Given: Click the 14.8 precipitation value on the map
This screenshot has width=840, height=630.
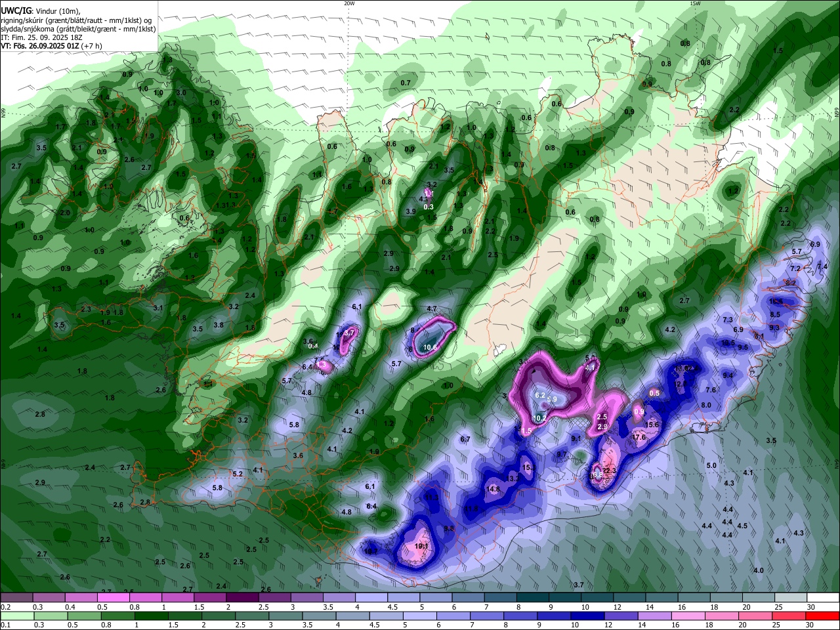Looking at the screenshot, I should tap(493, 489).
